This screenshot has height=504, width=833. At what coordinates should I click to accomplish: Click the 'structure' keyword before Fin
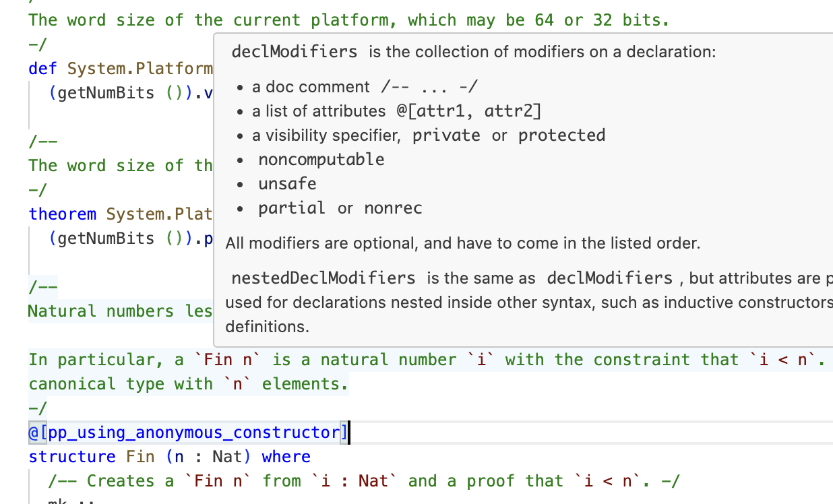click(72, 457)
